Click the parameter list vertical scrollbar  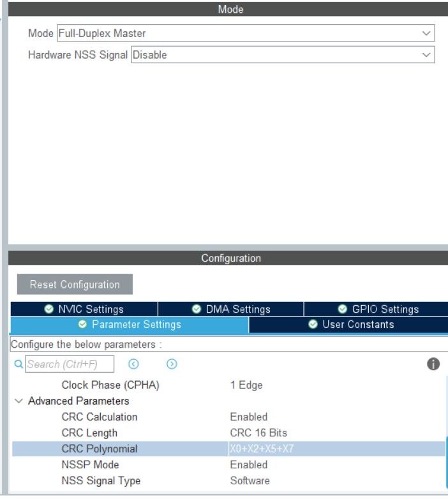click(447, 462)
